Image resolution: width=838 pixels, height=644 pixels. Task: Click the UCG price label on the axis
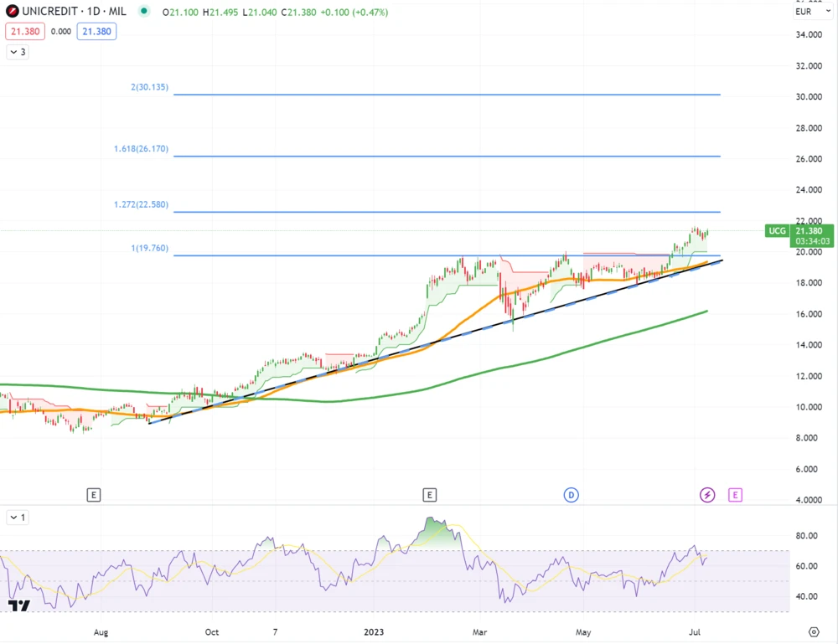(x=777, y=230)
